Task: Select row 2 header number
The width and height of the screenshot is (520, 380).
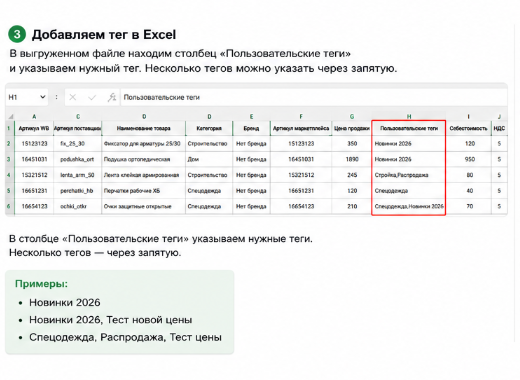Action: pos(9,144)
